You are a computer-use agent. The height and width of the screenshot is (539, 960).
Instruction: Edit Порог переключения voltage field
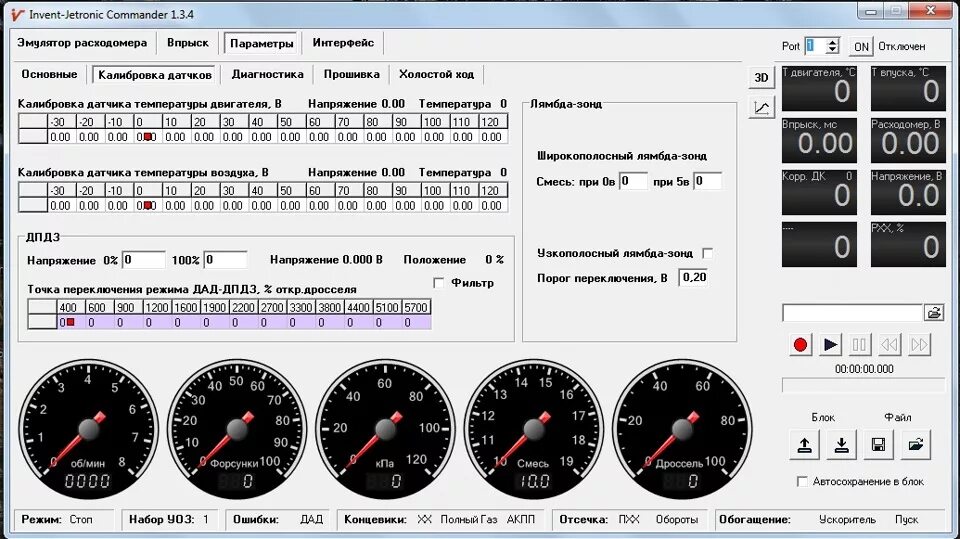click(694, 277)
